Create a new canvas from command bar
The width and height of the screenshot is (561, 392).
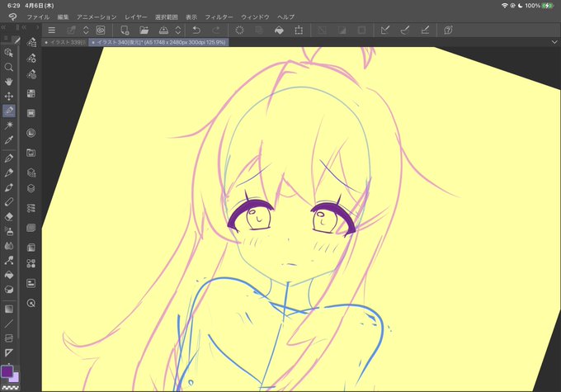[125, 31]
